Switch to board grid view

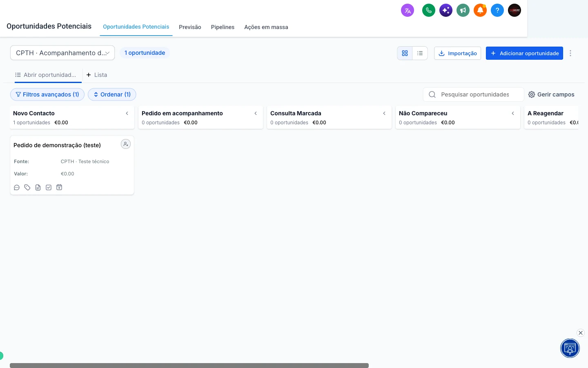pyautogui.click(x=405, y=53)
